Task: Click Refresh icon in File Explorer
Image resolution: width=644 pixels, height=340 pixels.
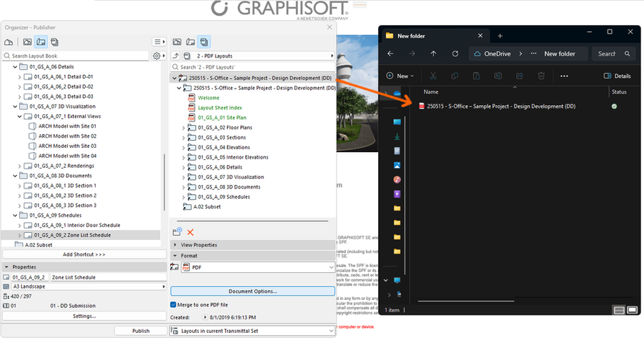Action: point(457,54)
